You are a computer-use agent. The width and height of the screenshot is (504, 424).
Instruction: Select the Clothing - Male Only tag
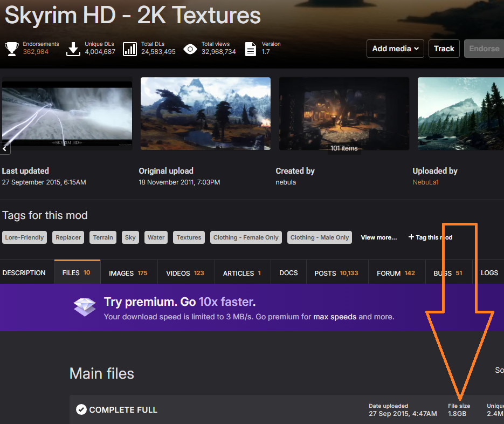(320, 237)
